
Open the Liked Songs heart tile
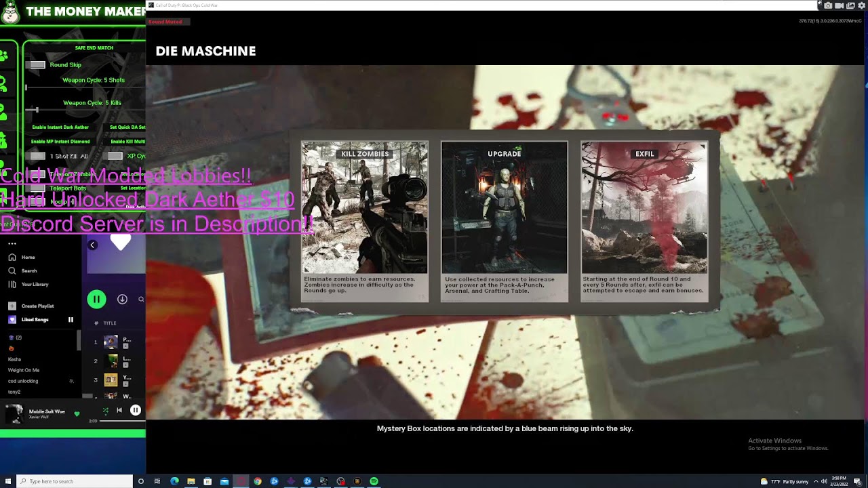click(12, 320)
